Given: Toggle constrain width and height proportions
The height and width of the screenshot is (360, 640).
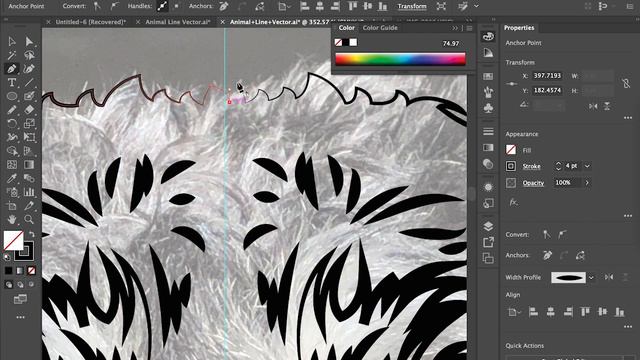Looking at the screenshot, I should click(626, 83).
